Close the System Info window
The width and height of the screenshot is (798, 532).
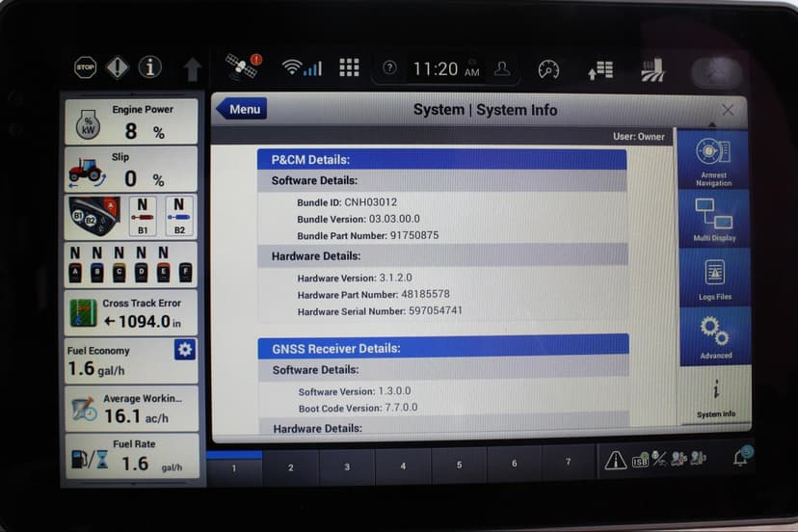(x=728, y=110)
